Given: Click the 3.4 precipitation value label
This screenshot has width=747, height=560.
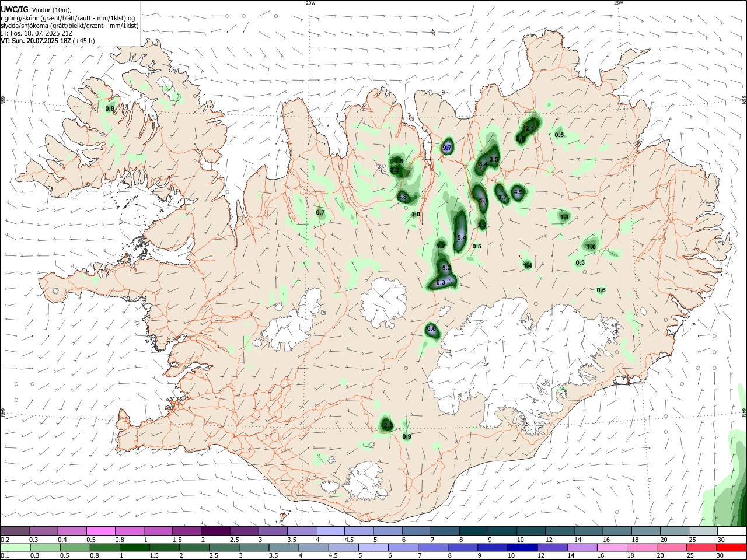Looking at the screenshot, I should point(483,164).
